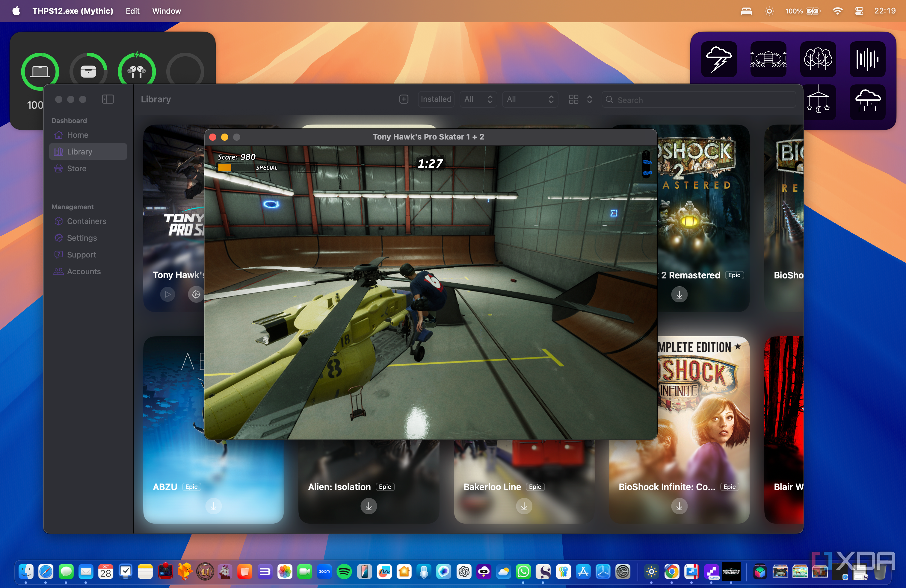Click the Score 980 readout in game
Image resolution: width=906 pixels, height=588 pixels.
(236, 157)
